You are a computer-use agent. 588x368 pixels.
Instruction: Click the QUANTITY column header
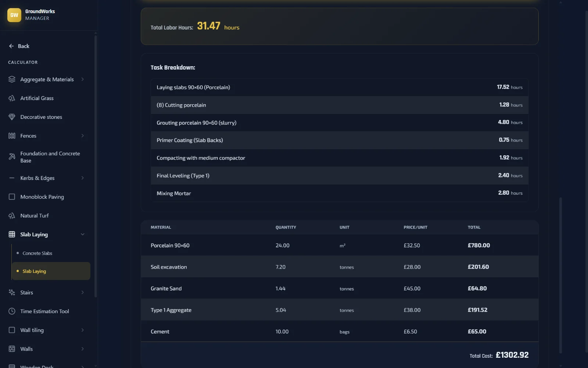click(x=286, y=227)
